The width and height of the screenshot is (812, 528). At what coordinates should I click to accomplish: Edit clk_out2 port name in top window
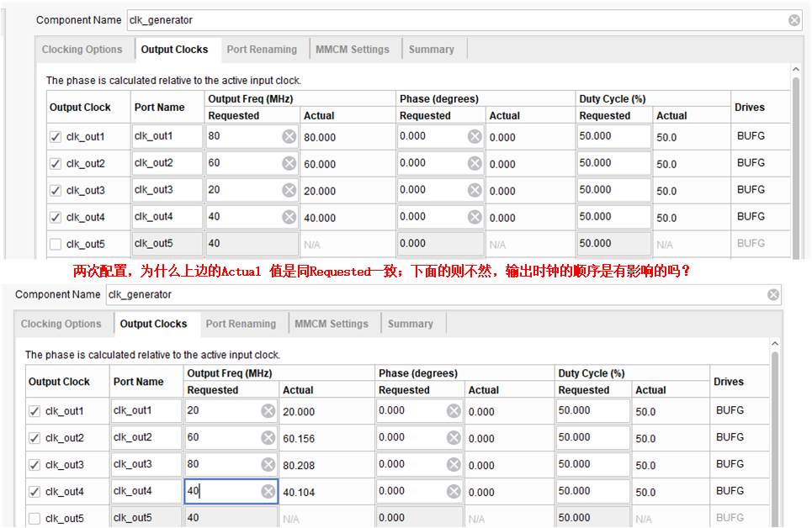(167, 163)
